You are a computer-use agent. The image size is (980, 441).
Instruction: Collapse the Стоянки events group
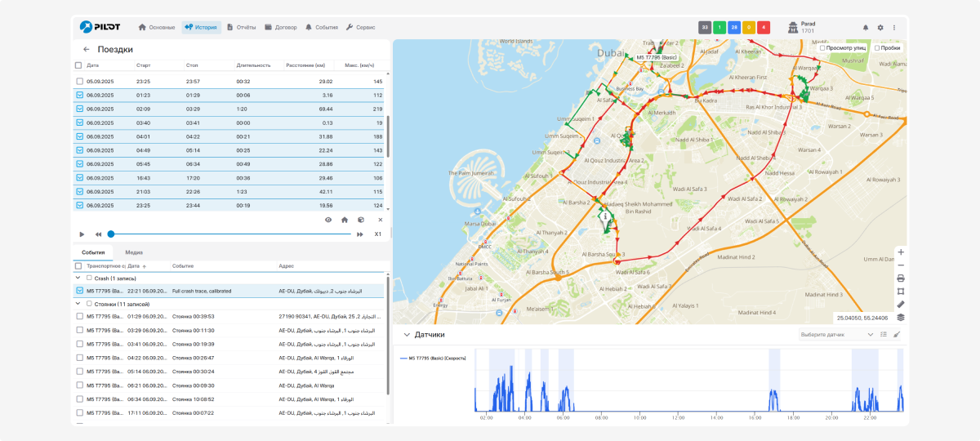[78, 304]
